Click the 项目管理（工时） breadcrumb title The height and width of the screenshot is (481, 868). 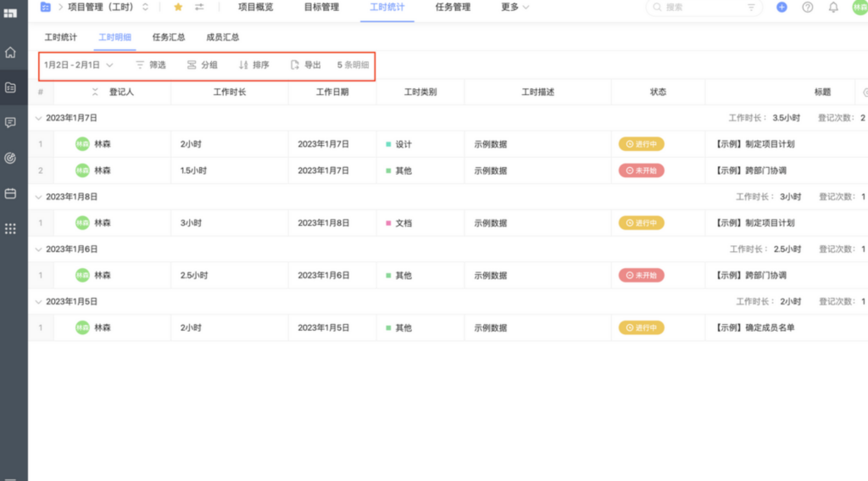[x=101, y=7]
